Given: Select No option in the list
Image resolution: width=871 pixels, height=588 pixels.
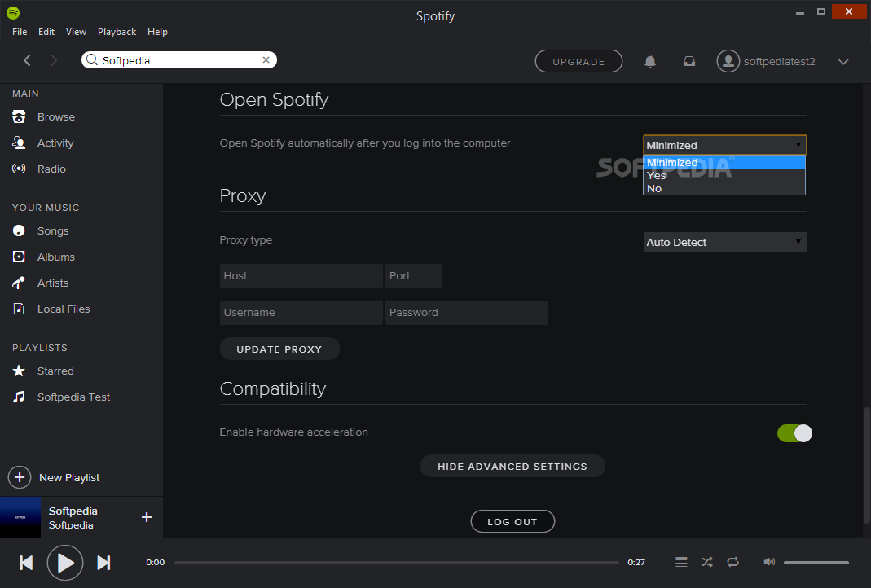Looking at the screenshot, I should tap(724, 188).
